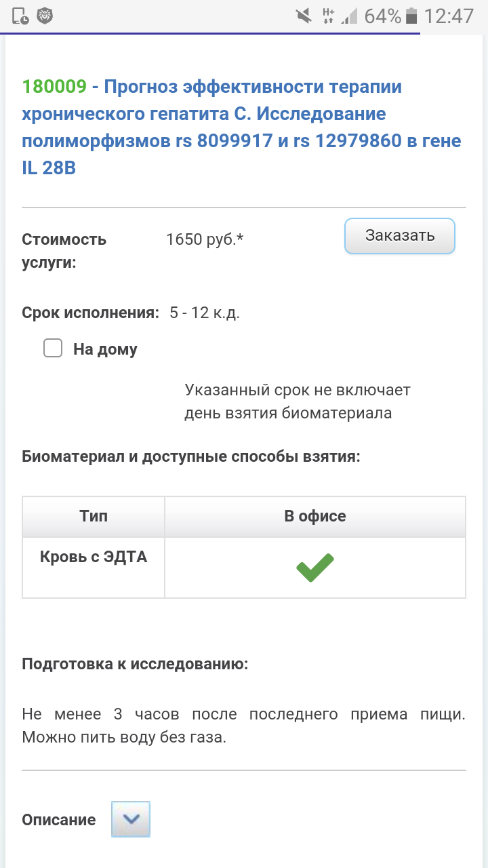Tap the muted sound status icon
This screenshot has height=868, width=488.
(x=304, y=16)
